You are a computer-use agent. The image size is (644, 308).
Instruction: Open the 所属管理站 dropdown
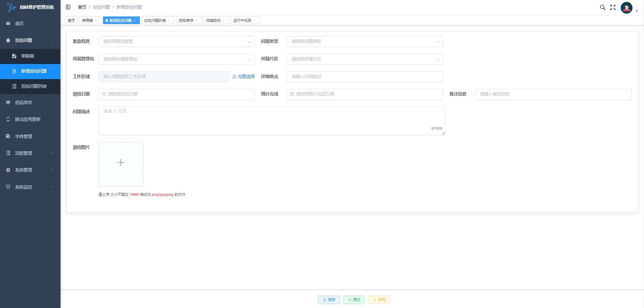(177, 59)
